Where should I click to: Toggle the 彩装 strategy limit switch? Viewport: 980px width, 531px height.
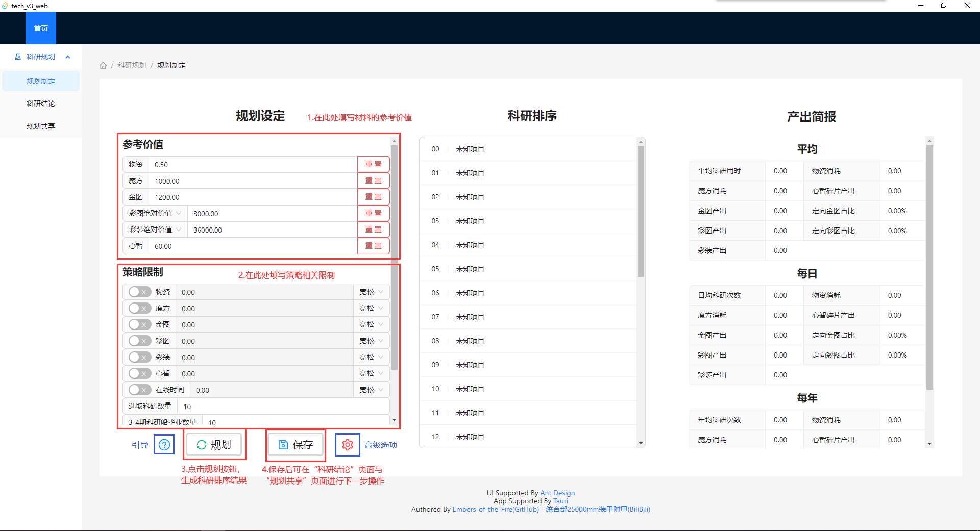tap(139, 357)
